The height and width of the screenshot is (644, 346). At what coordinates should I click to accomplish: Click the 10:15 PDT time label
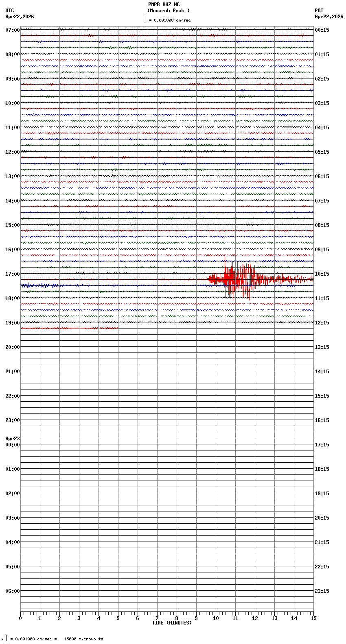(x=322, y=274)
